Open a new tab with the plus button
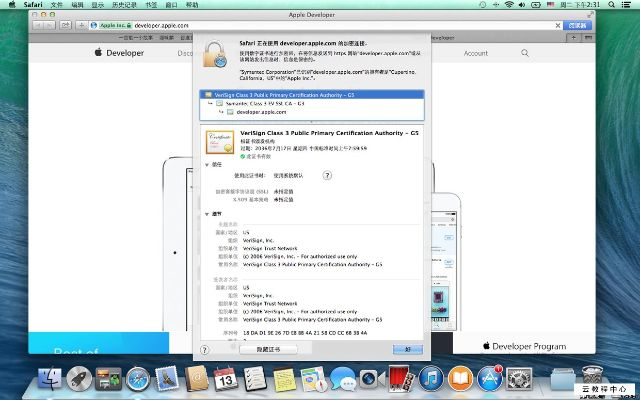Image resolution: width=640 pixels, height=400 pixels. (x=573, y=38)
